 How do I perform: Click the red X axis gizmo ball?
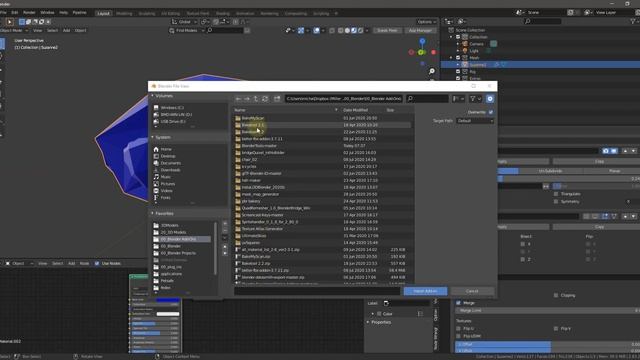point(433,52)
